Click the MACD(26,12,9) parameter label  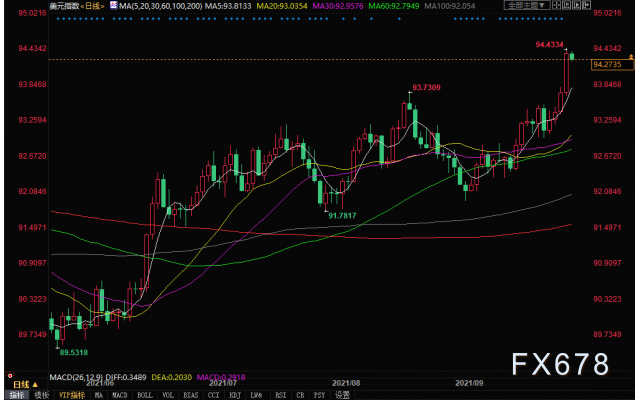76,377
